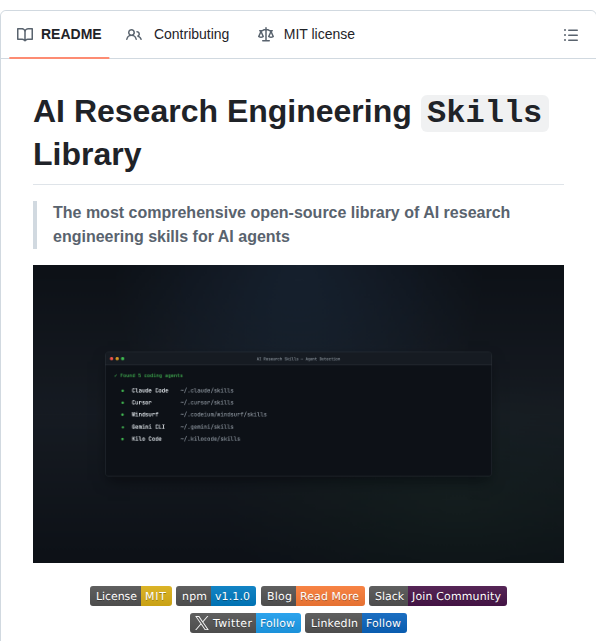596x641 pixels.
Task: Click "Found 5 coding agents" text in terminal
Action: click(148, 375)
